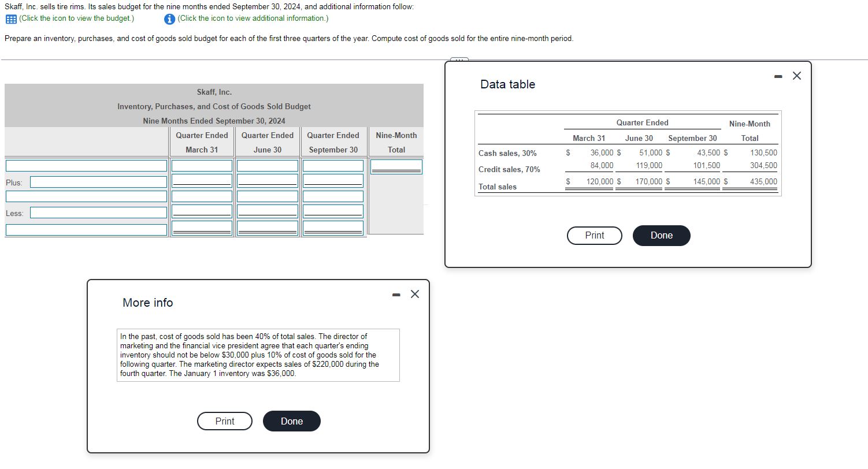Image resolution: width=868 pixels, height=469 pixels.
Task: Click Done in the Data table dialog
Action: pyautogui.click(x=661, y=236)
